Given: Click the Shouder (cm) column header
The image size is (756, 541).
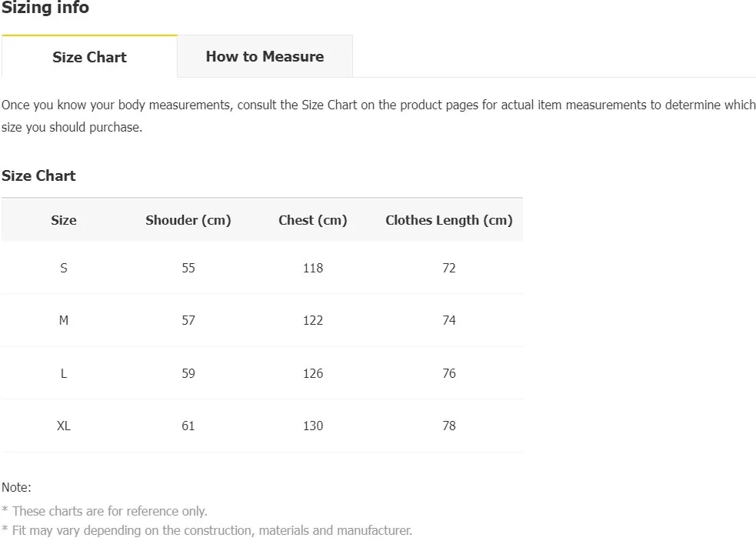Looking at the screenshot, I should (188, 220).
